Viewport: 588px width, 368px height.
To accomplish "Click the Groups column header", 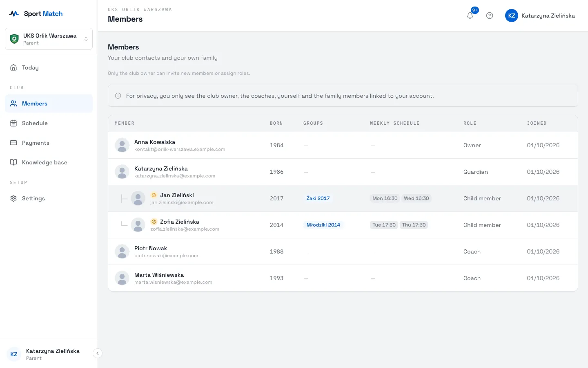I will coord(313,123).
